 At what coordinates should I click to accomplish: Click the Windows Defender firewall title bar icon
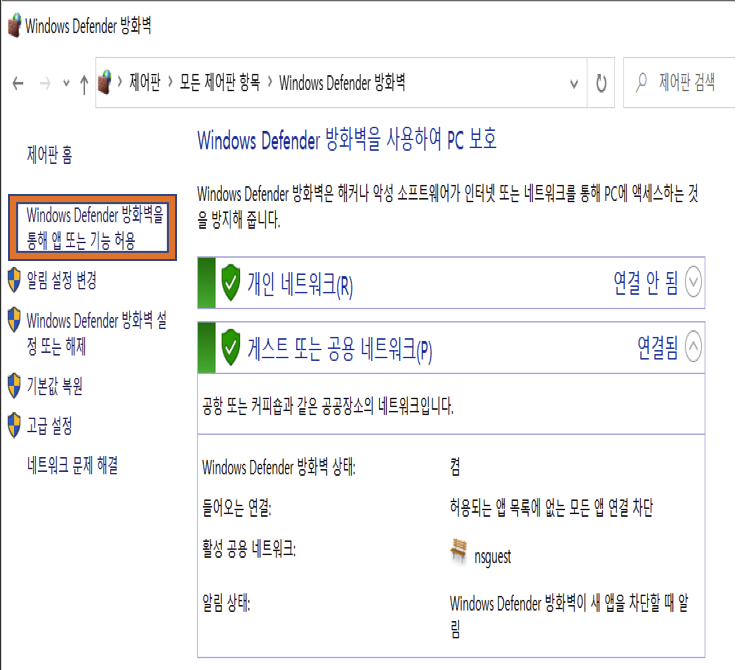pyautogui.click(x=15, y=25)
